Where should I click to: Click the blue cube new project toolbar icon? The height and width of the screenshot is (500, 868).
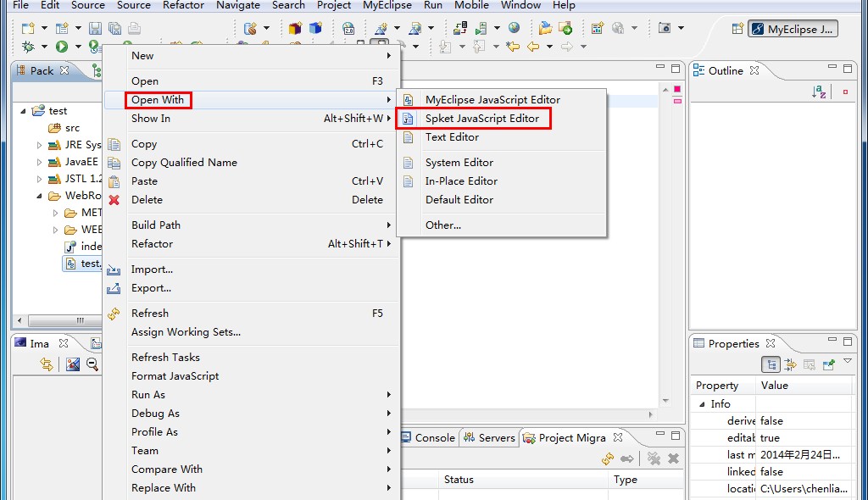coord(315,28)
